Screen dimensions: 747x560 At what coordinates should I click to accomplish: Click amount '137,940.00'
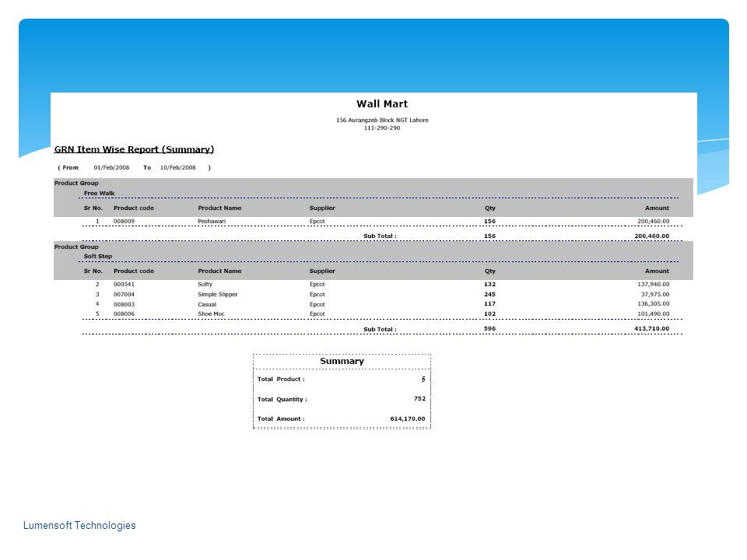tap(653, 285)
